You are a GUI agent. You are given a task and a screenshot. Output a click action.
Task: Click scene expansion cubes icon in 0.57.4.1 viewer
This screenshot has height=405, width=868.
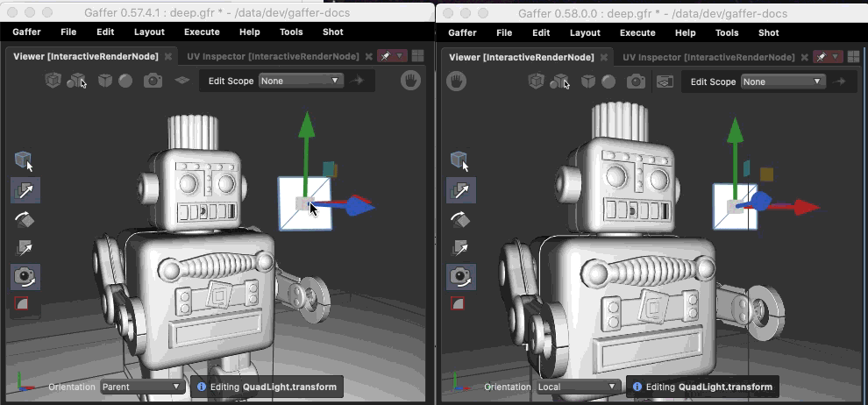(77, 81)
